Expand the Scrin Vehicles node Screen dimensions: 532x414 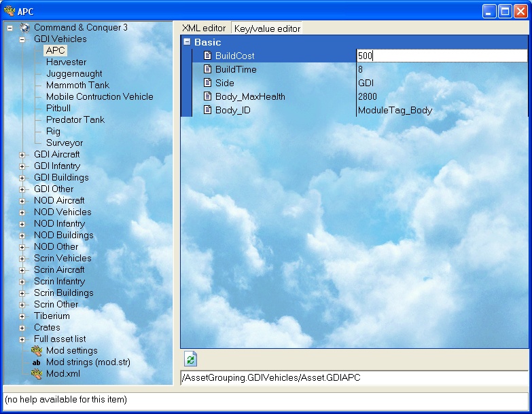(22, 259)
